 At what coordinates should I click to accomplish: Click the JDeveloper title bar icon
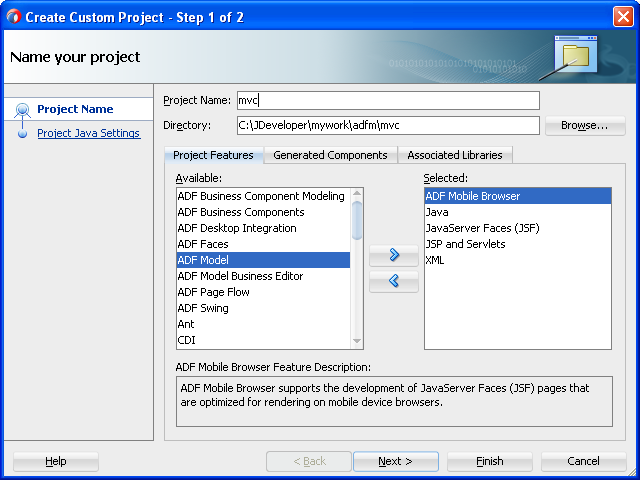coord(13,17)
